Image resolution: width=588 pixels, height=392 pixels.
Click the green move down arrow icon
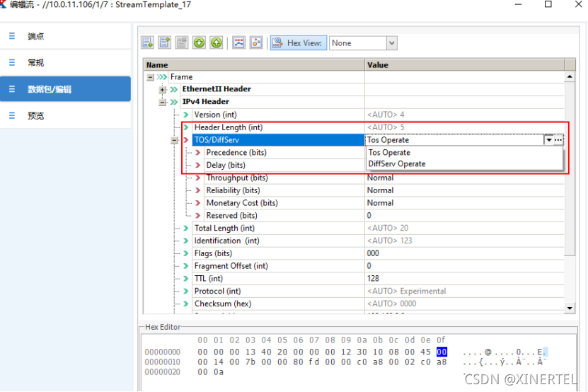tap(199, 42)
